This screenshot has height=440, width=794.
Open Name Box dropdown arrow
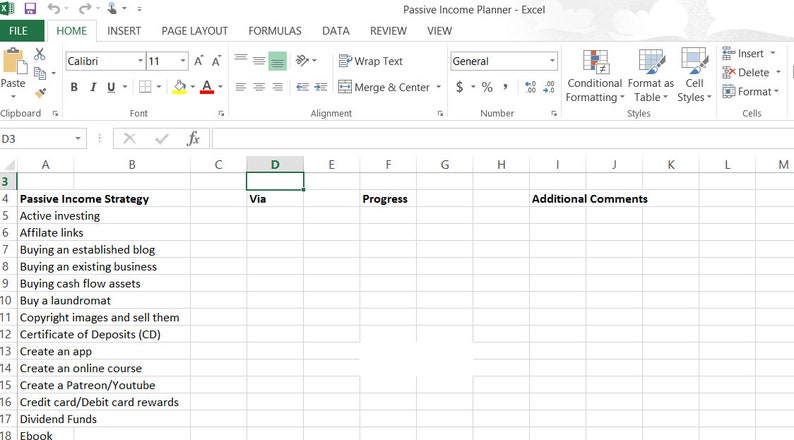coord(78,139)
